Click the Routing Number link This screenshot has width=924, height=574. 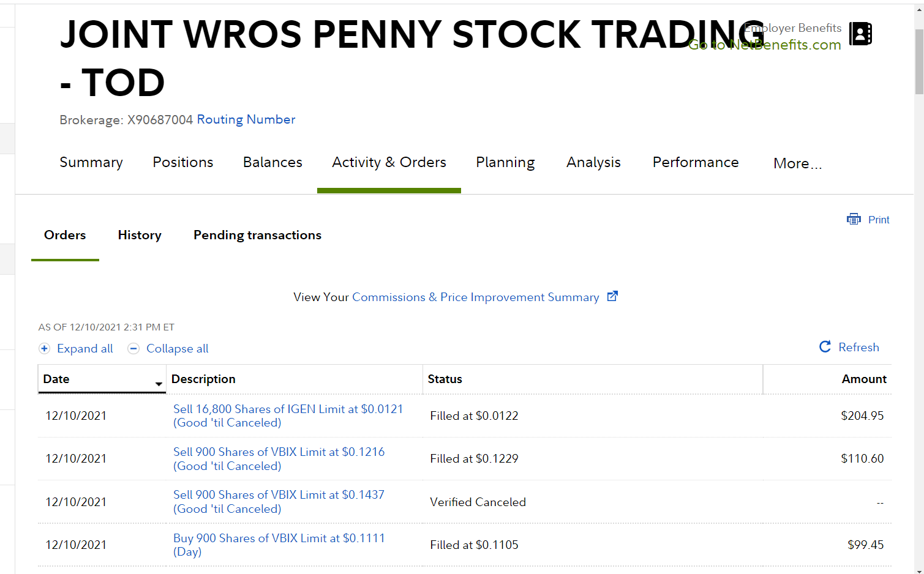coord(246,119)
